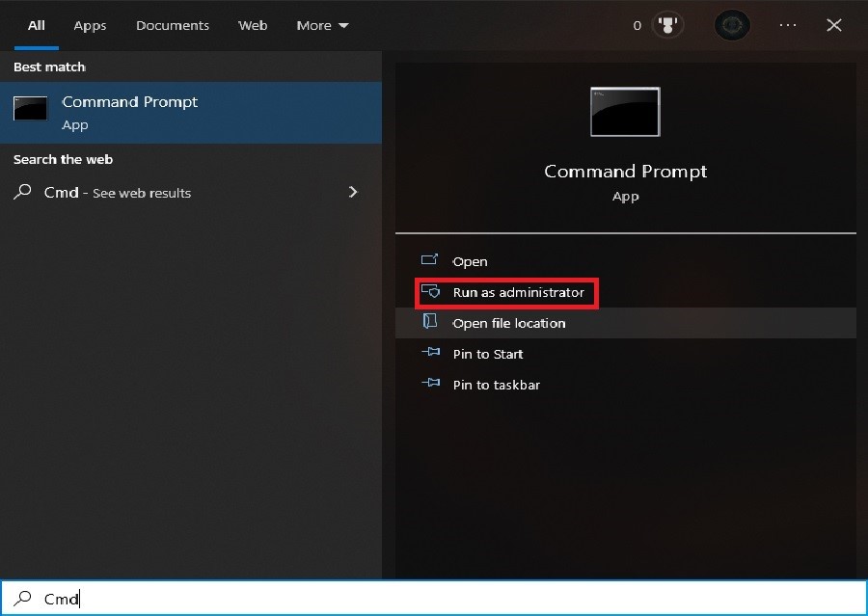Image resolution: width=868 pixels, height=616 pixels.
Task: Click the pin icon beside Pin to taskbar
Action: (x=431, y=385)
